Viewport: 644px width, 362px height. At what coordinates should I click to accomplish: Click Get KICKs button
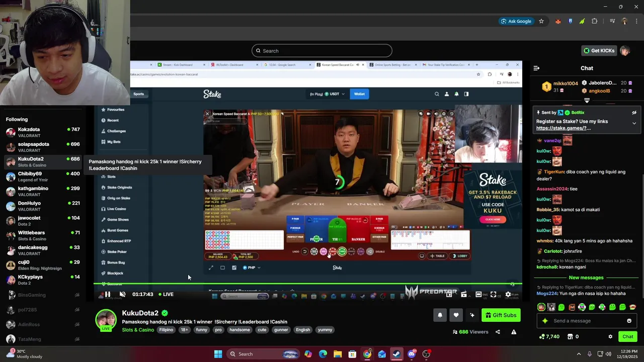pos(599,51)
